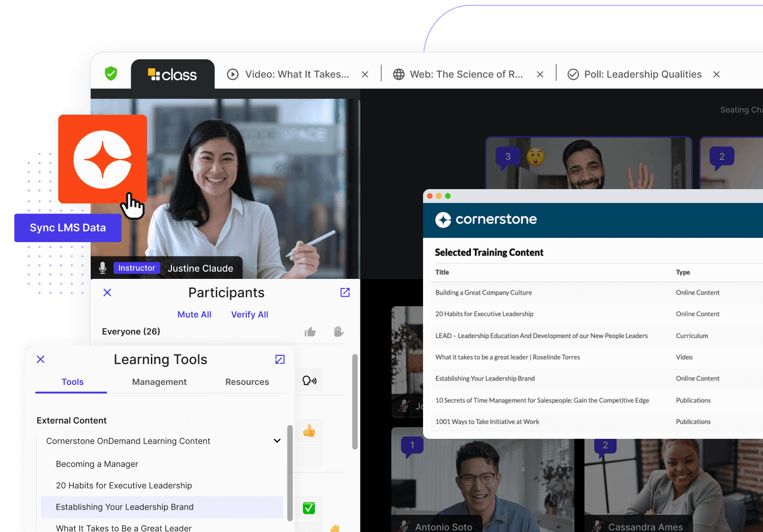Click the Instructor badge label
Screen dimensions: 763x532
coord(137,268)
